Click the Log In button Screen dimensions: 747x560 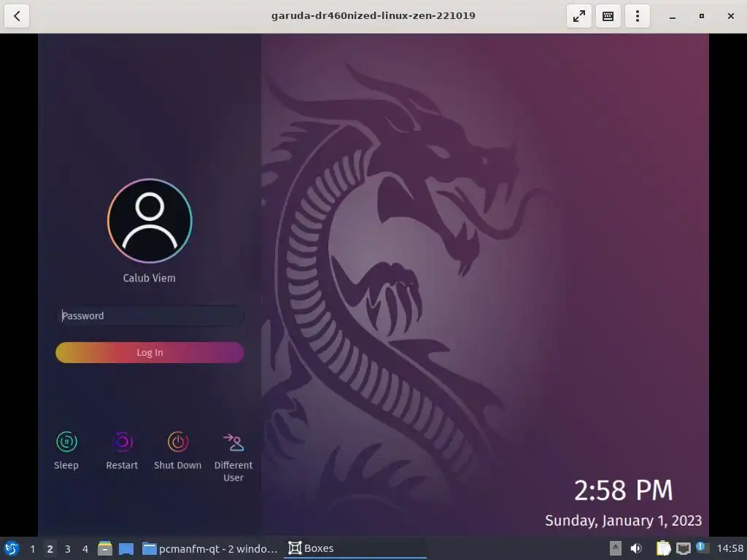pos(150,352)
